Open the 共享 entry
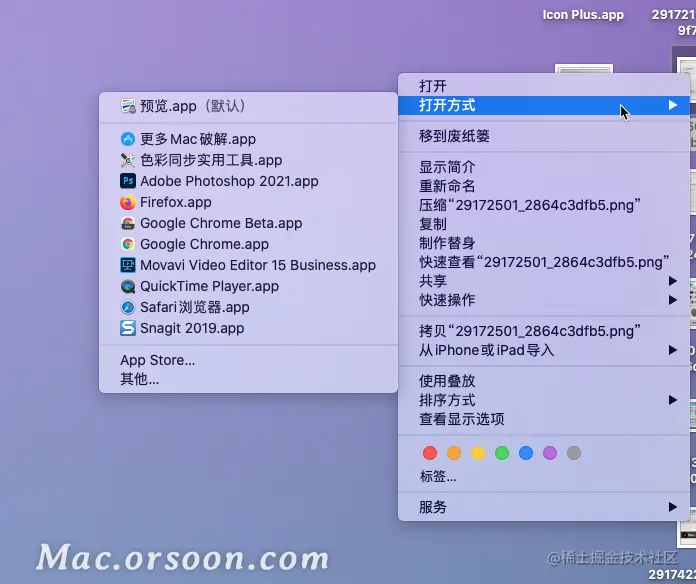This screenshot has width=696, height=584. coord(544,281)
